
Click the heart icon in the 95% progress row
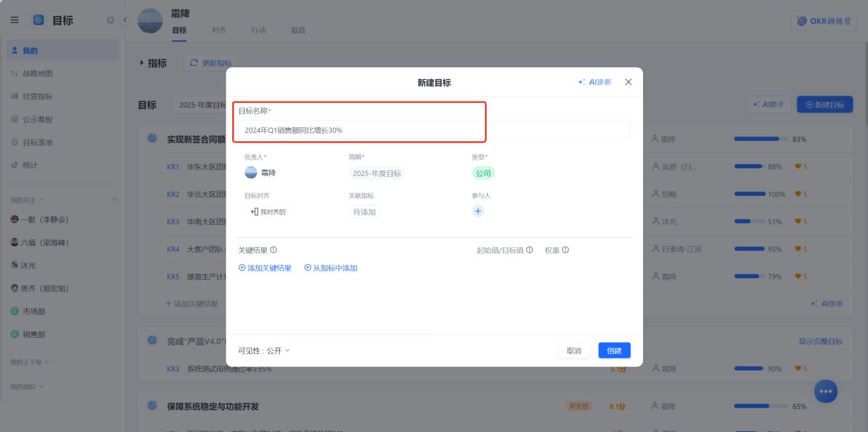[797, 249]
